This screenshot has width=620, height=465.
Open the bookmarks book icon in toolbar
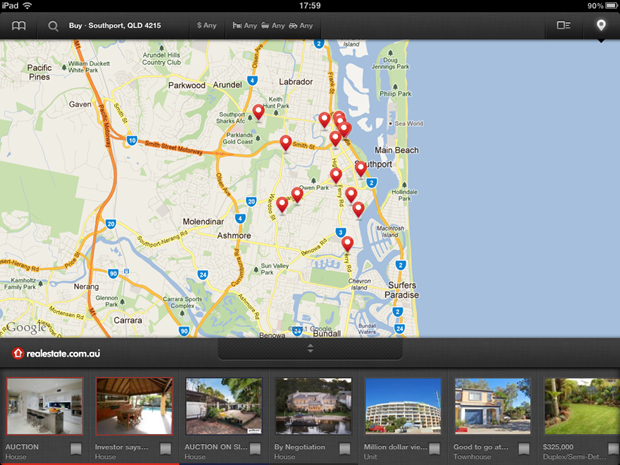(x=19, y=25)
